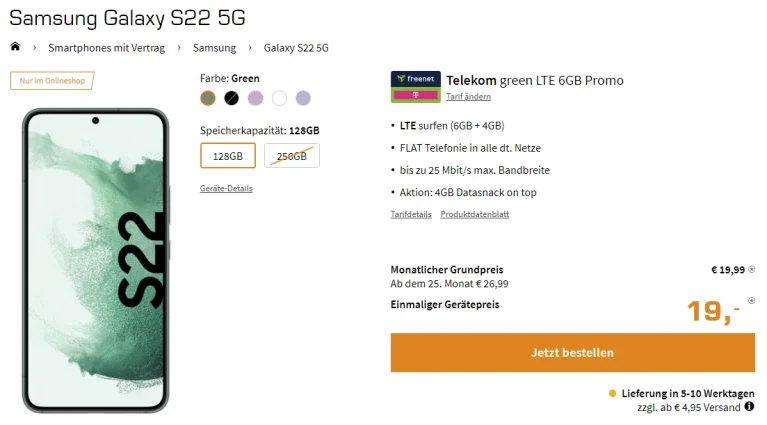Choose the black color swatch
Viewport: 767px width, 425px height.
(231, 98)
